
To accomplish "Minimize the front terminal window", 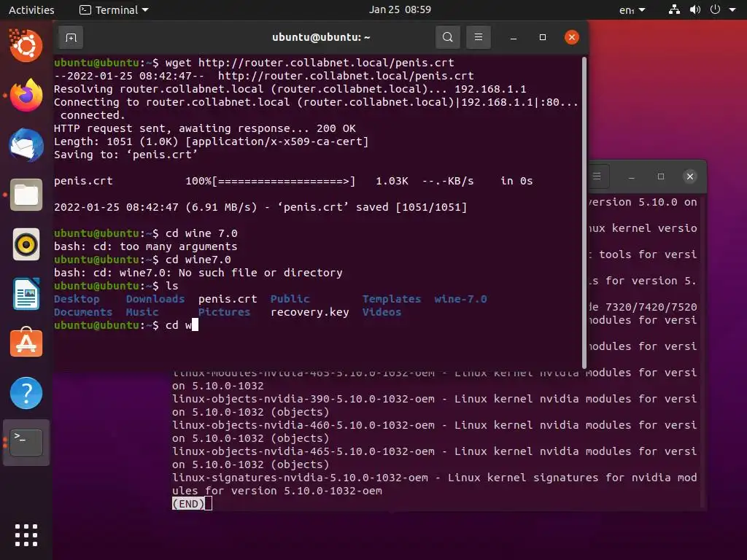I will [514, 37].
